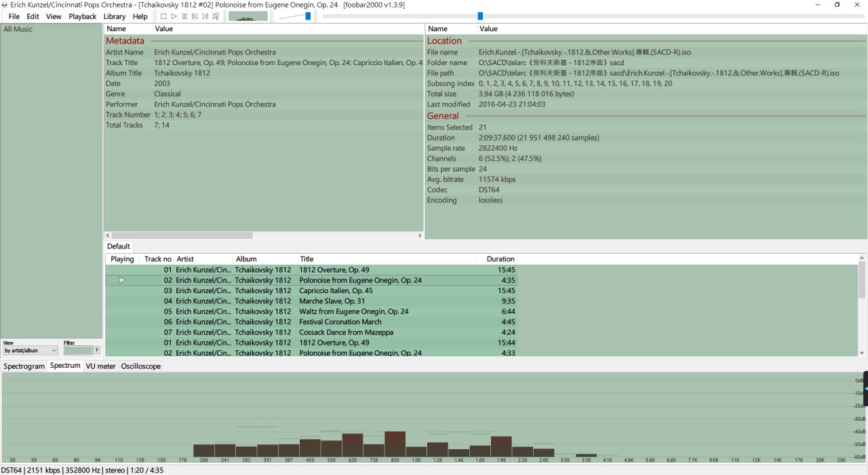Open the View by artist/album dropdown
868x475 pixels.
31,351
